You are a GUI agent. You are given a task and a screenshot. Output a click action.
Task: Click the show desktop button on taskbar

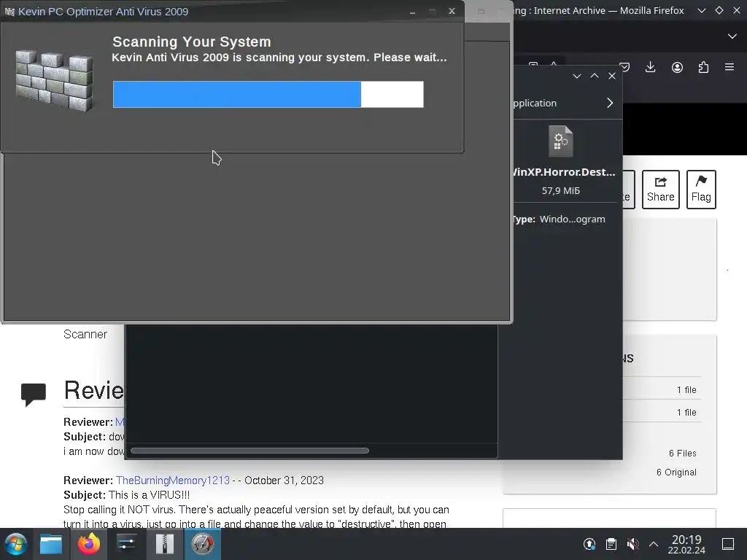click(x=728, y=544)
